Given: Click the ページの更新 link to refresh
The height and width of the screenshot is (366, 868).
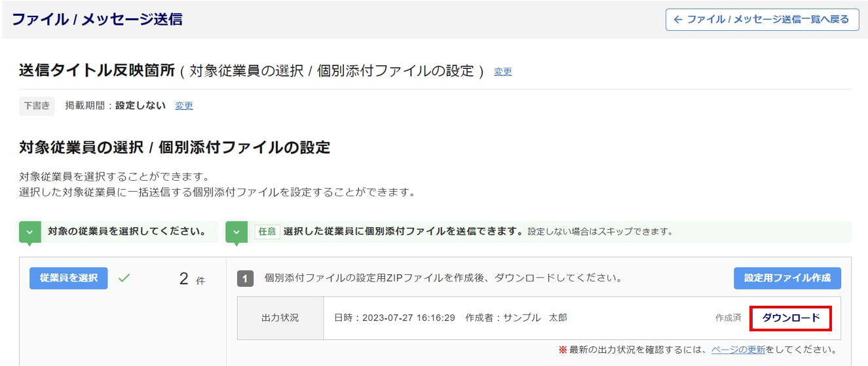Looking at the screenshot, I should click(x=738, y=350).
